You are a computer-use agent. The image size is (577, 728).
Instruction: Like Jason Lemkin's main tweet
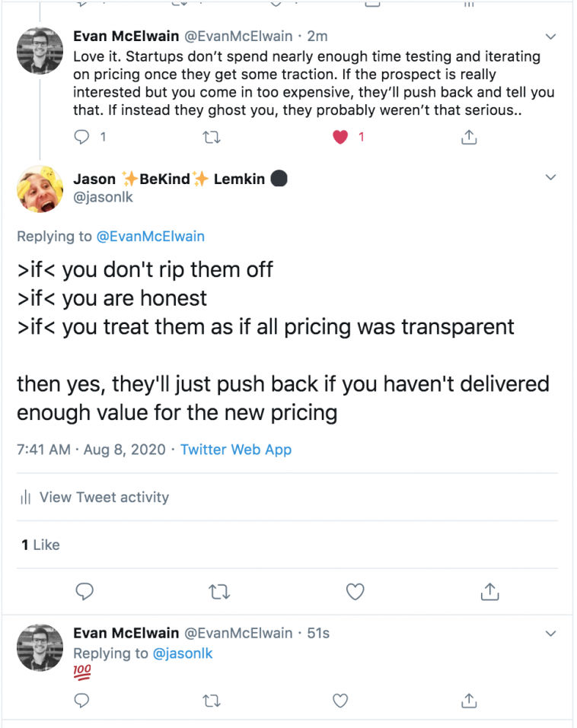(x=355, y=591)
